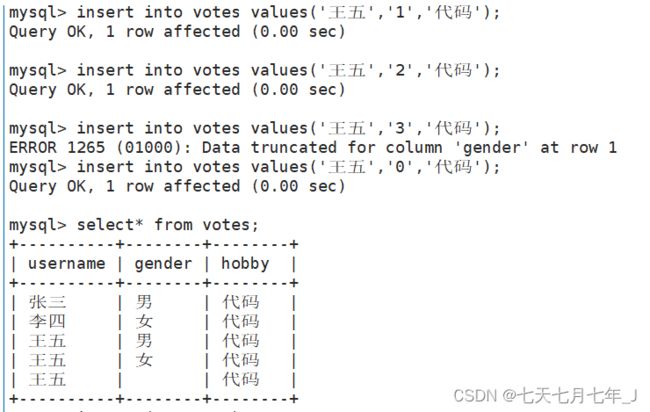Click the hobby column header
Image resolution: width=650 pixels, height=412 pixels.
pos(245,264)
